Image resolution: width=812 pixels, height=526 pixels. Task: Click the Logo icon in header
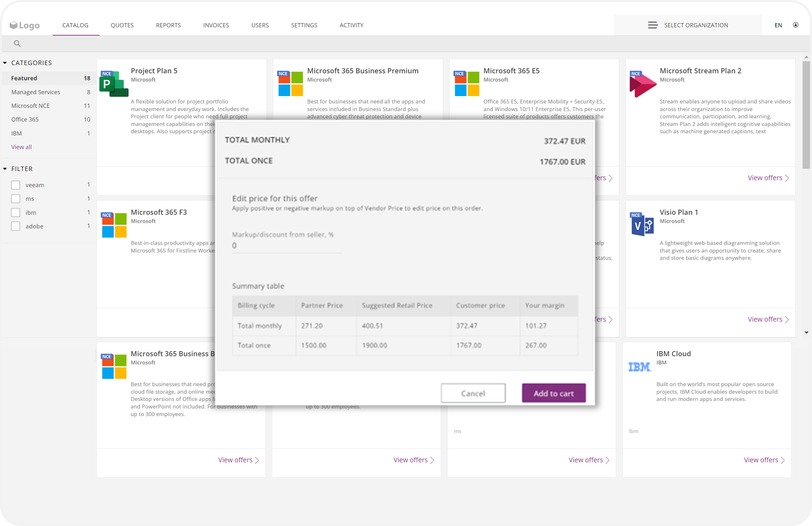(x=24, y=25)
